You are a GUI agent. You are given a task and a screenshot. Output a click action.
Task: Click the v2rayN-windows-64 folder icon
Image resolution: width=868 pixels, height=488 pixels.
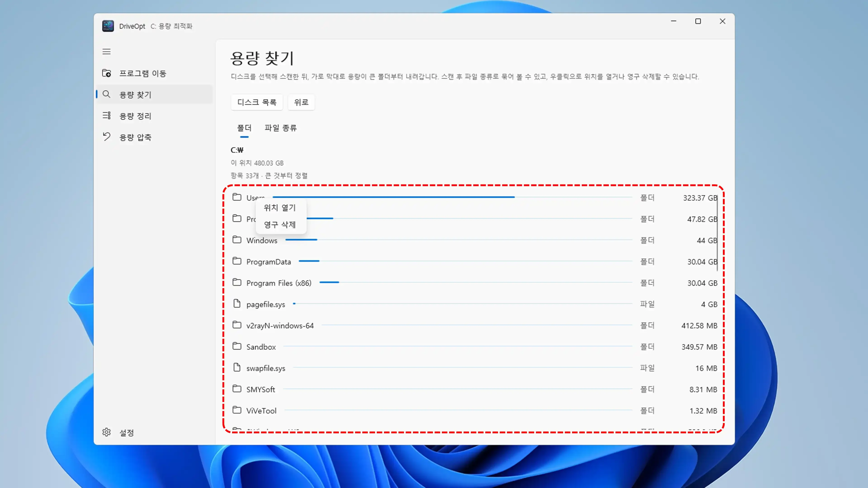(x=237, y=325)
